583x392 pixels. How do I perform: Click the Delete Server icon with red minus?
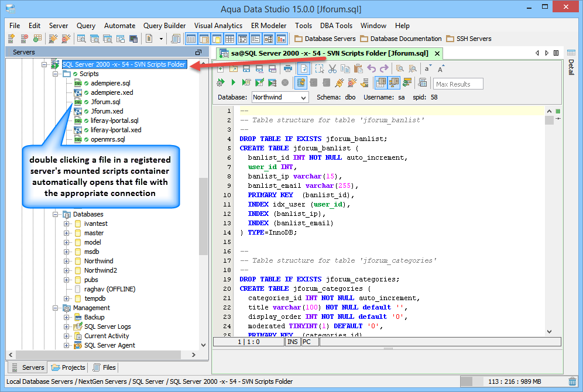pos(25,38)
